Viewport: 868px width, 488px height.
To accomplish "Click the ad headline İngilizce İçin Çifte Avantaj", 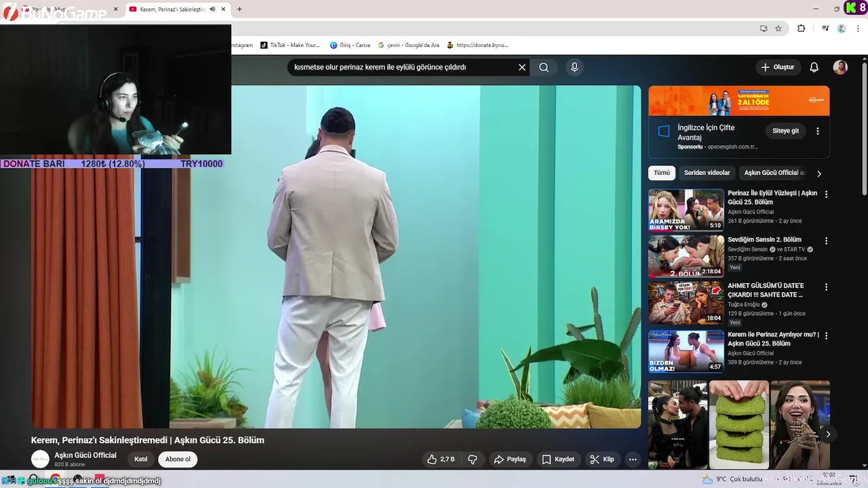I will pos(706,132).
